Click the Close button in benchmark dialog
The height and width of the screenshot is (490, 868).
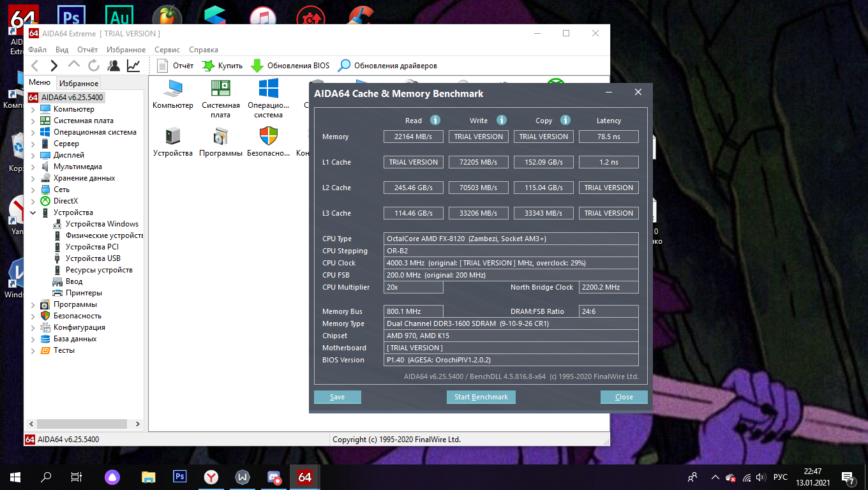click(624, 397)
